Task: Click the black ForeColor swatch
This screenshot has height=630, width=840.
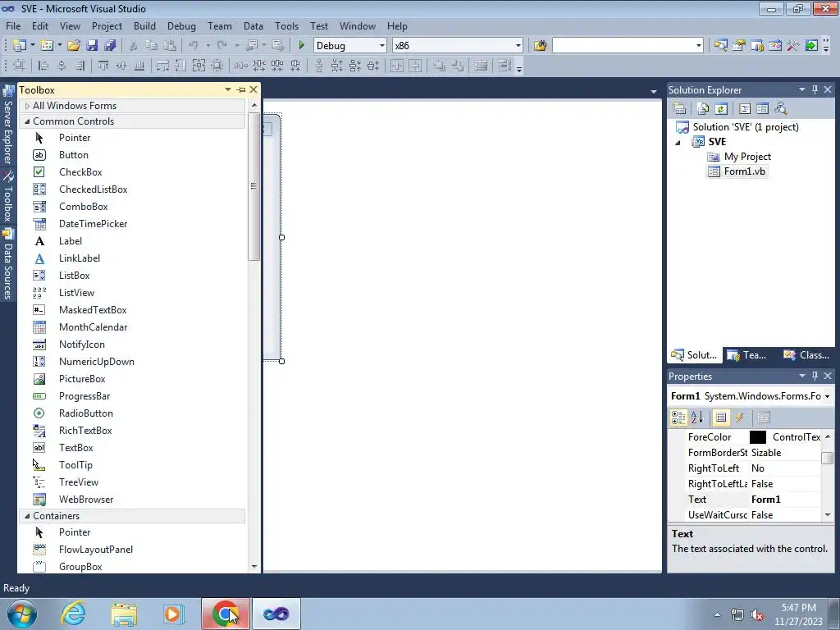Action: tap(757, 437)
